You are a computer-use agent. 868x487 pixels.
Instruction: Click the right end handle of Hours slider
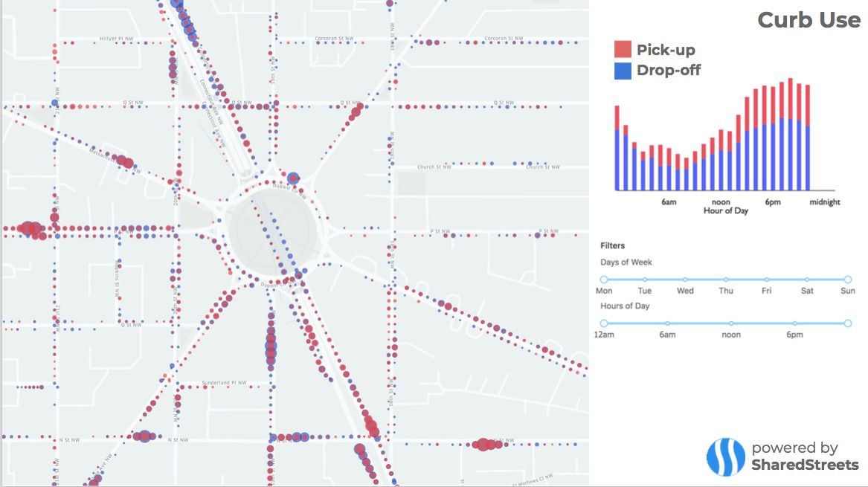(x=848, y=323)
